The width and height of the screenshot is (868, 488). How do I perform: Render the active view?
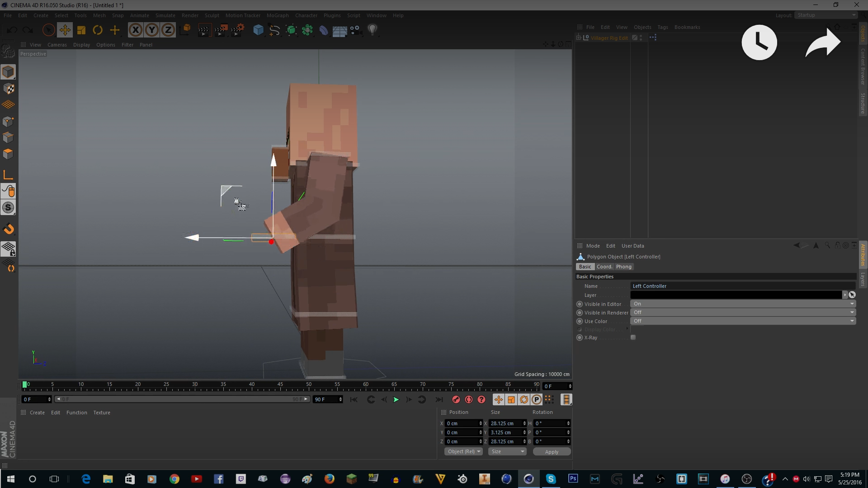[x=204, y=30]
